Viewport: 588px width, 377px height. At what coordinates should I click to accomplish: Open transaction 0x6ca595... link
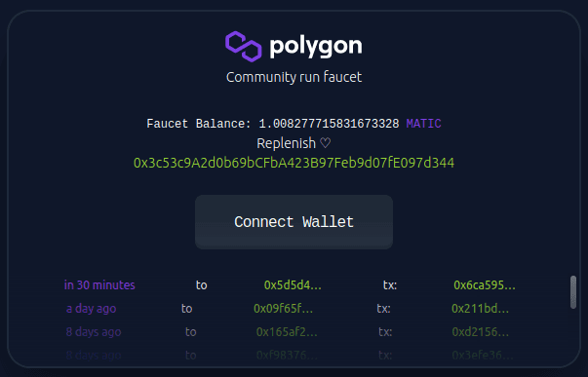pos(485,285)
